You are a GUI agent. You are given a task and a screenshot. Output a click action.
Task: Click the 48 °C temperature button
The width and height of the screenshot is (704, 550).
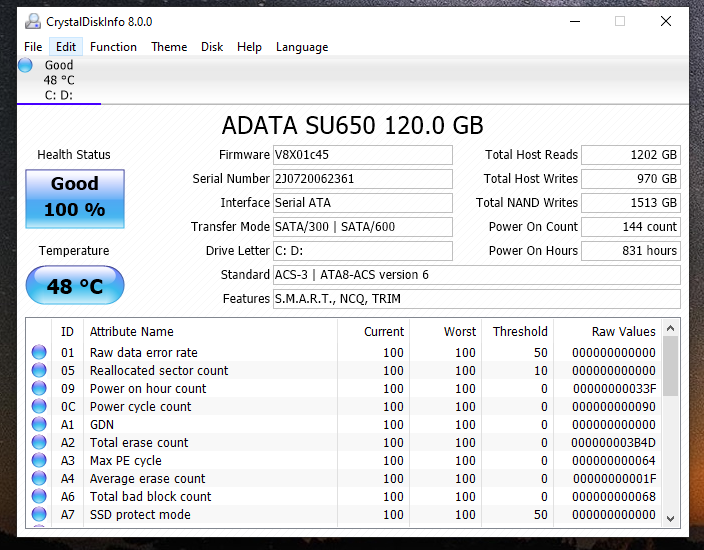coord(75,286)
